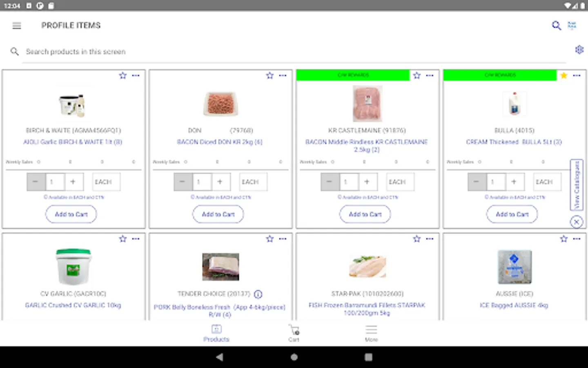Image resolution: width=588 pixels, height=368 pixels.
Task: Tap the top-right search magnifier icon
Action: pos(556,25)
